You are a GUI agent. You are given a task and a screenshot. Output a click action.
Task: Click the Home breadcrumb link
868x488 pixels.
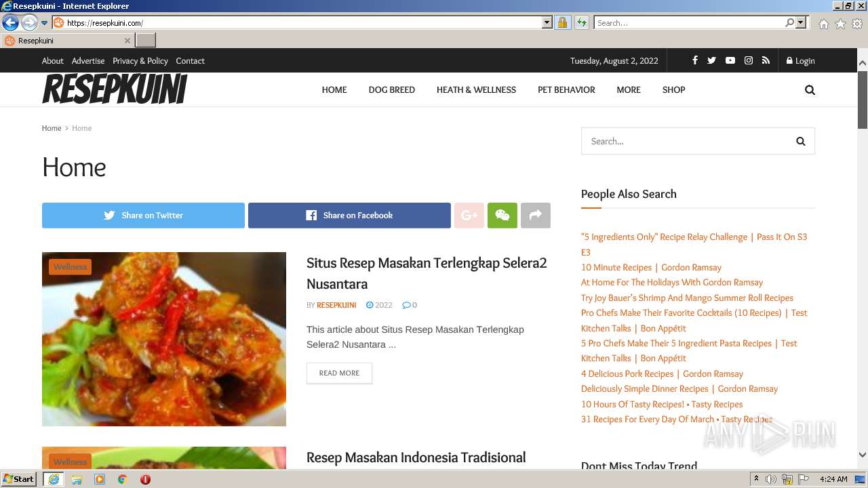click(52, 128)
